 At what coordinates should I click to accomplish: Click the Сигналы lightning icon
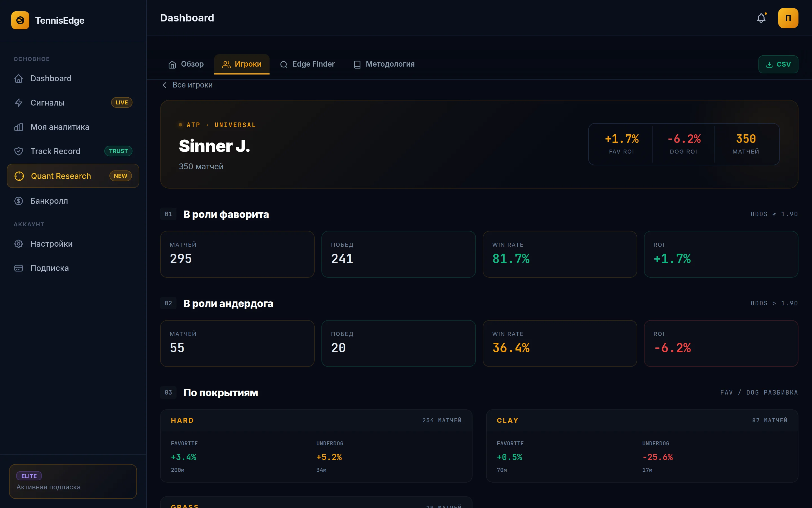pyautogui.click(x=19, y=103)
